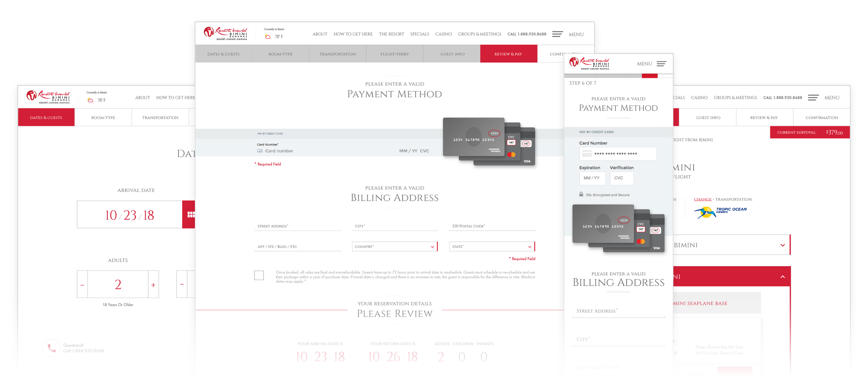Collapse the red section with up chevron
Image resolution: width=868 pixels, height=377 pixels.
tap(783, 277)
